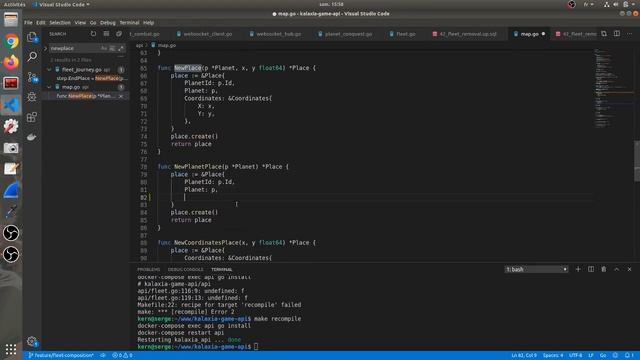Open changes compare icon in editor toolbar
The height and width of the screenshot is (360, 640).
pos(604,34)
